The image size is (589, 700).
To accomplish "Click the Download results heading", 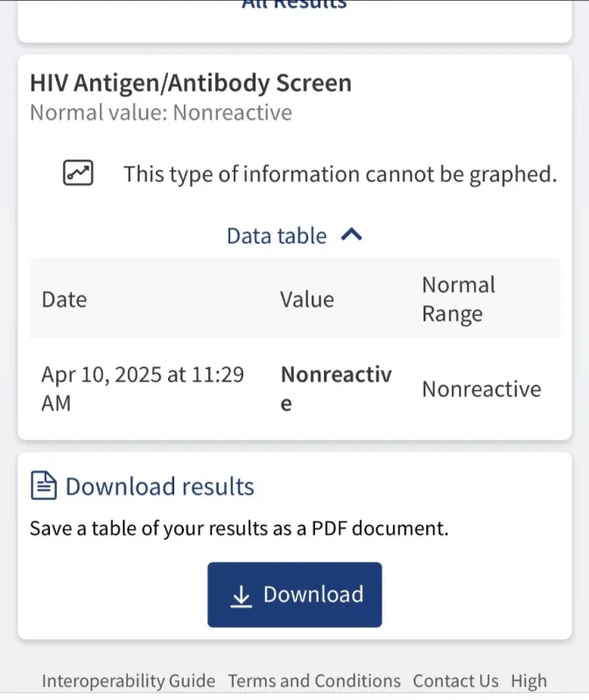I will [160, 486].
